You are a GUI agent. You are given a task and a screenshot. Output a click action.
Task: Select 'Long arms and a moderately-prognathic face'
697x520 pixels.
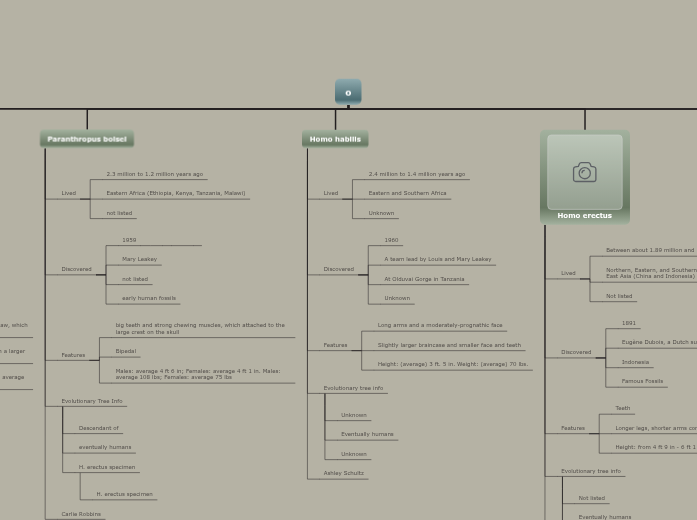[440, 325]
